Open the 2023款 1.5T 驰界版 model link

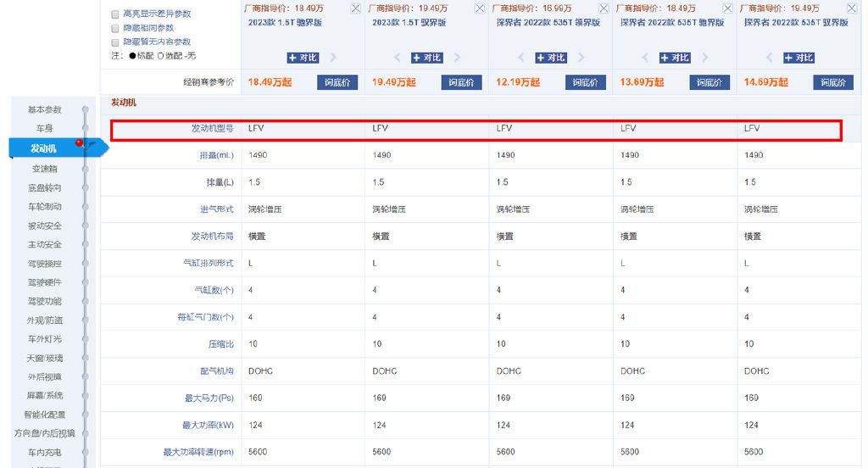pyautogui.click(x=285, y=23)
